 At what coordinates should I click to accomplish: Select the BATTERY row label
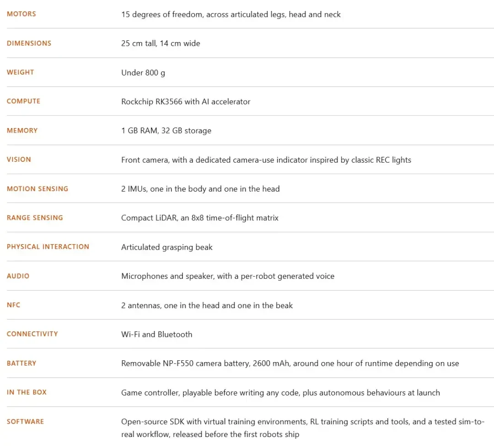[21, 363]
